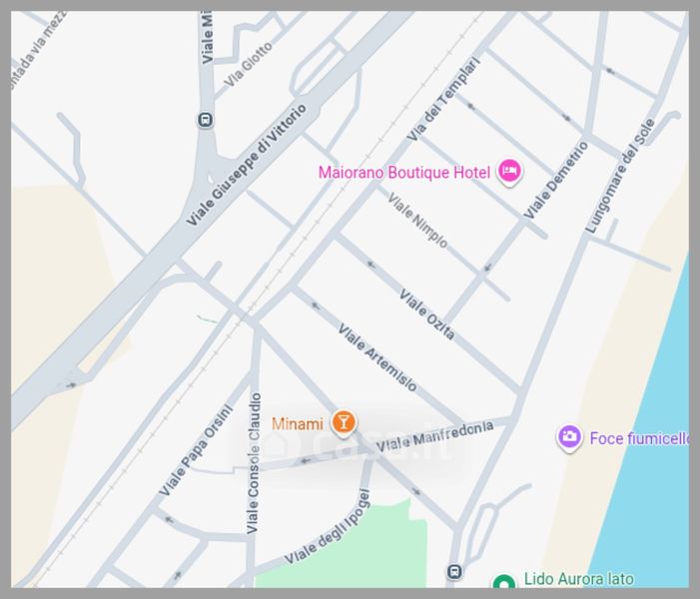This screenshot has width=700, height=599.
Task: Click bus stop icon near Lido Aurora
Action: click(x=454, y=571)
